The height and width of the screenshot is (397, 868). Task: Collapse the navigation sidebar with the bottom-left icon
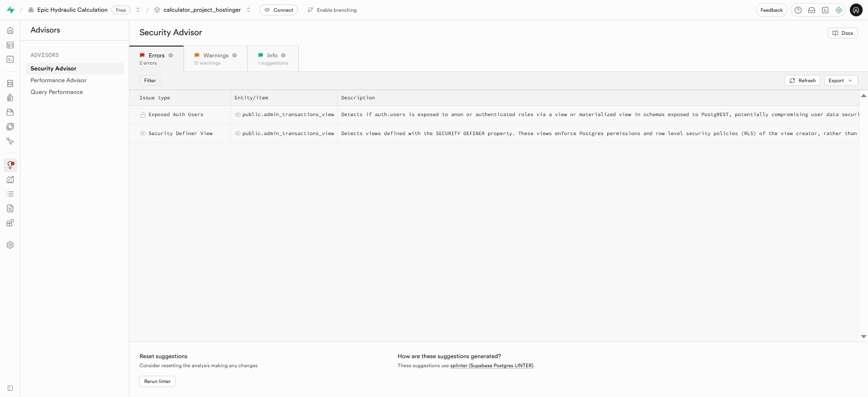tap(10, 388)
